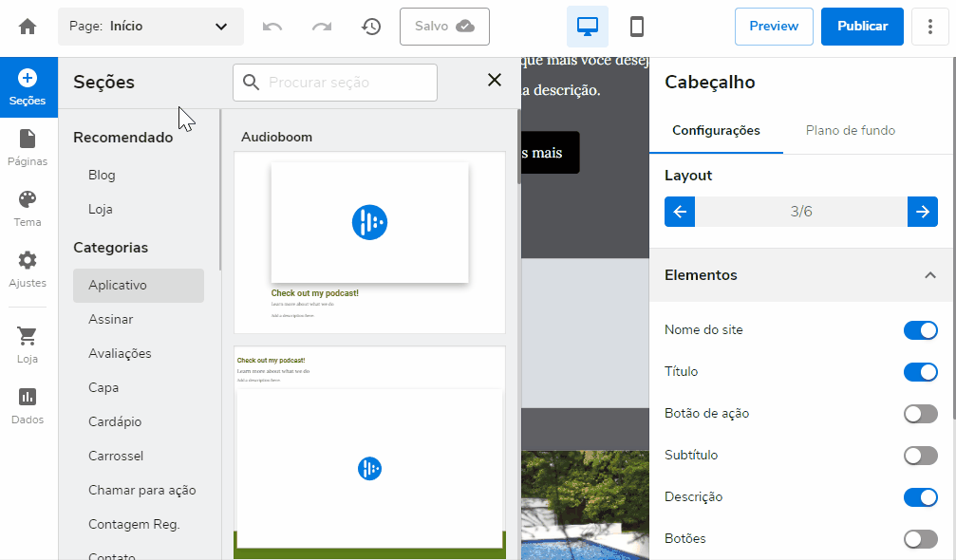Select the Carrossel category
This screenshot has height=560, width=956.
pyautogui.click(x=116, y=456)
